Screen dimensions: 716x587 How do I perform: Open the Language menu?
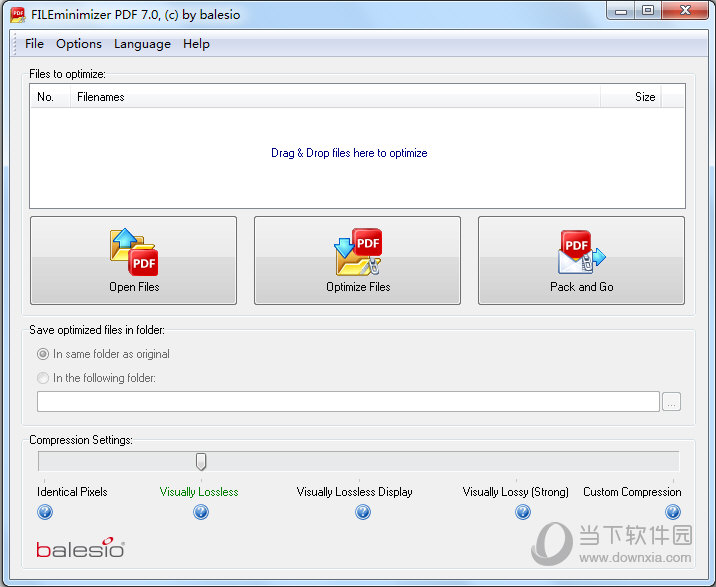[142, 44]
